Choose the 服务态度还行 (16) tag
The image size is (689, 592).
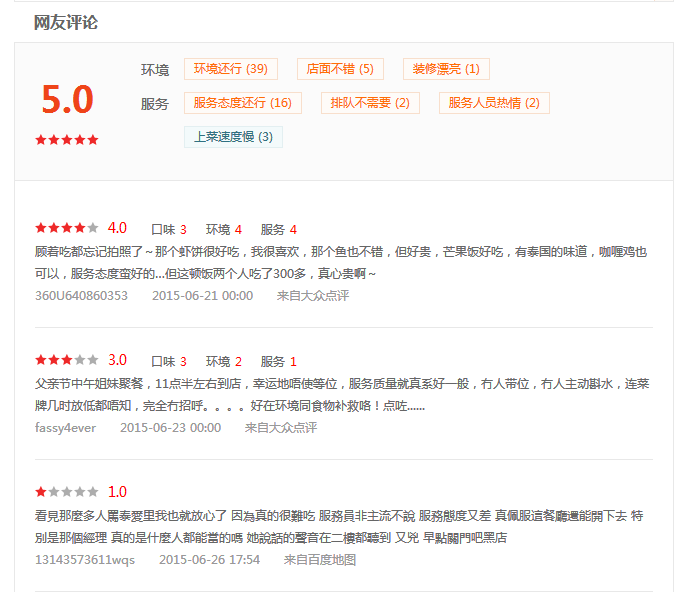pyautogui.click(x=243, y=103)
